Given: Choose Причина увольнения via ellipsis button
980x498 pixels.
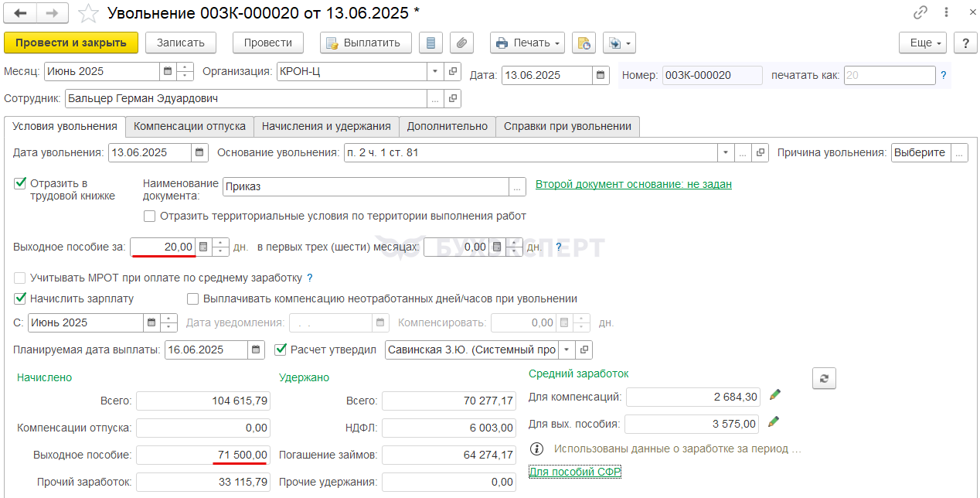Looking at the screenshot, I should pos(959,152).
